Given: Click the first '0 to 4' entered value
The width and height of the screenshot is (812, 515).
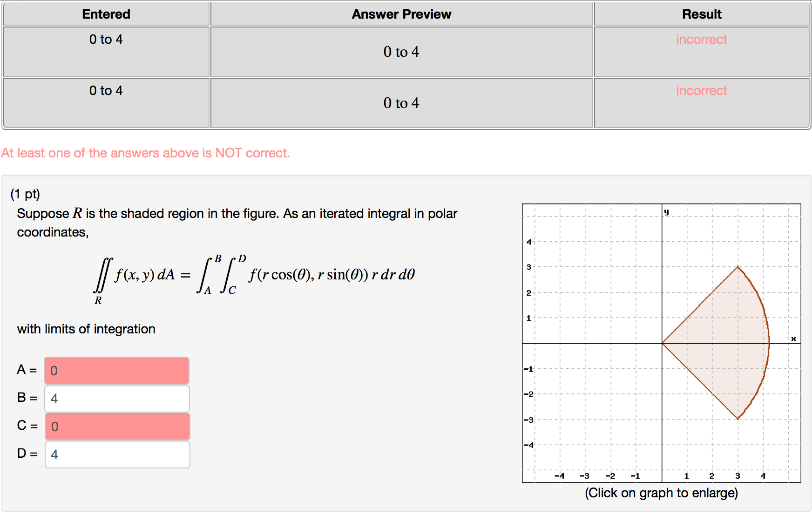Looking at the screenshot, I should 106,39.
